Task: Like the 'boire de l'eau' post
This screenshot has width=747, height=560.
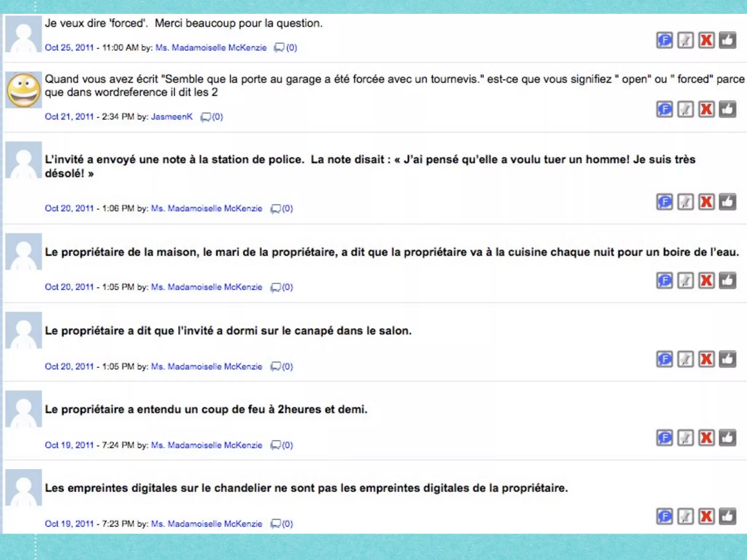Action: [x=727, y=280]
